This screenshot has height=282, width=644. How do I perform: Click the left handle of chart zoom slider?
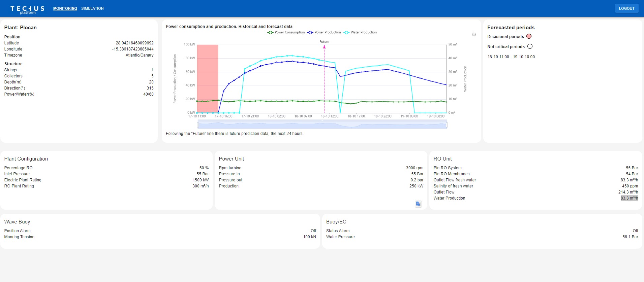(198, 125)
